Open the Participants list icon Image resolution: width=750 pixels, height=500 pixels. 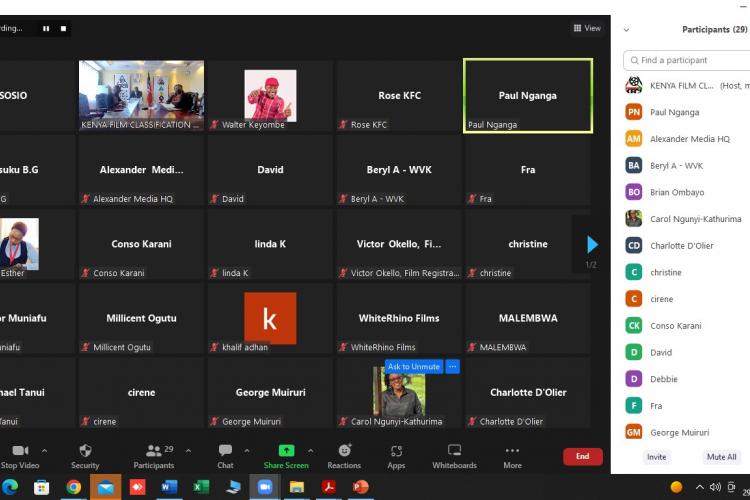153,451
